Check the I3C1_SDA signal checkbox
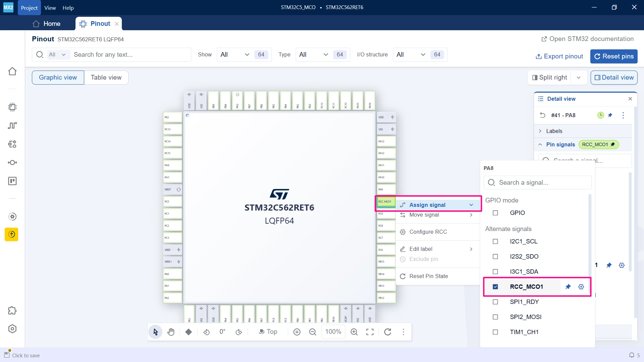The image size is (644, 362). coord(495,272)
